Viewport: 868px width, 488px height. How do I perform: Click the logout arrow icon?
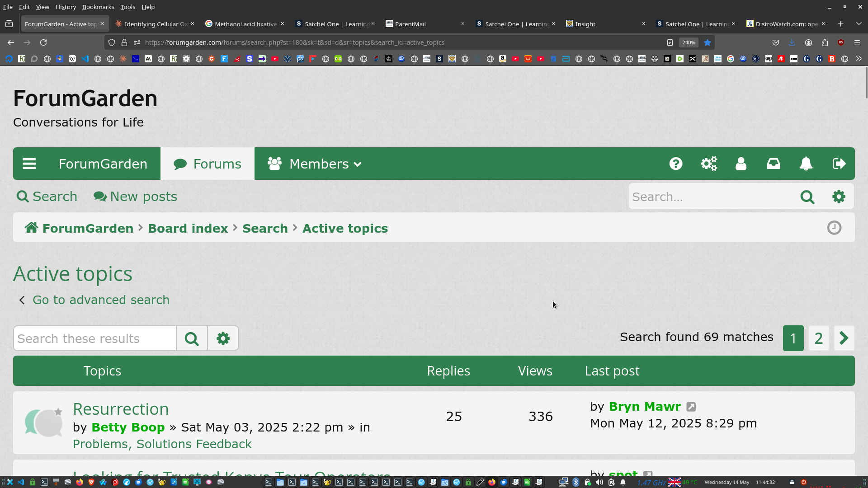[x=839, y=164]
